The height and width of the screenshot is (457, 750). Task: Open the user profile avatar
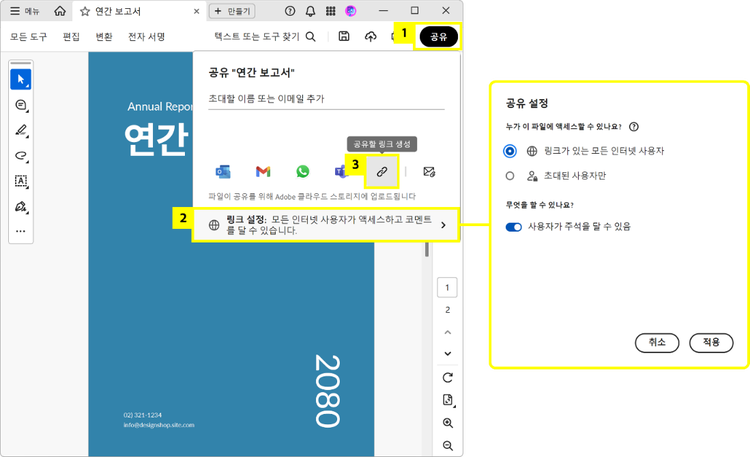[351, 11]
